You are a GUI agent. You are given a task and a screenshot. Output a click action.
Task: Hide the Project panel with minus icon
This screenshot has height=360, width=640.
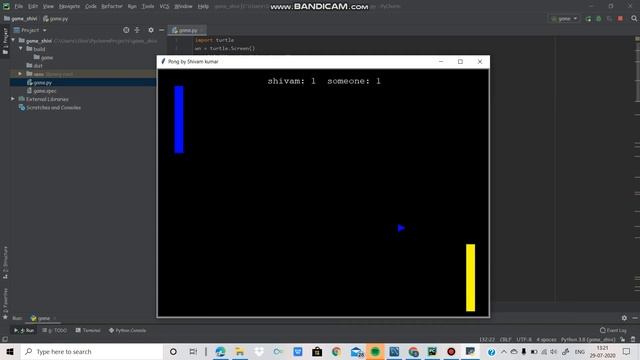pos(162,30)
